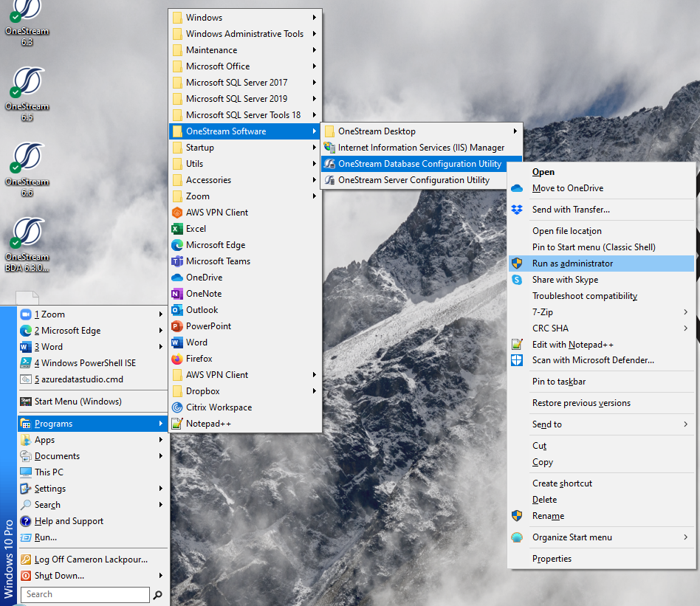Image resolution: width=700 pixels, height=606 pixels.
Task: Expand the 7-Zip submenu arrow
Action: [686, 312]
